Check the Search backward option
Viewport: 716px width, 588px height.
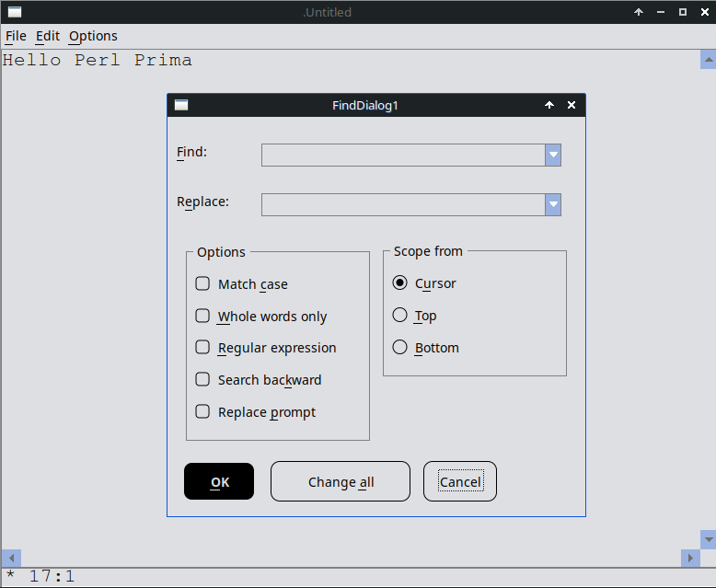(202, 380)
